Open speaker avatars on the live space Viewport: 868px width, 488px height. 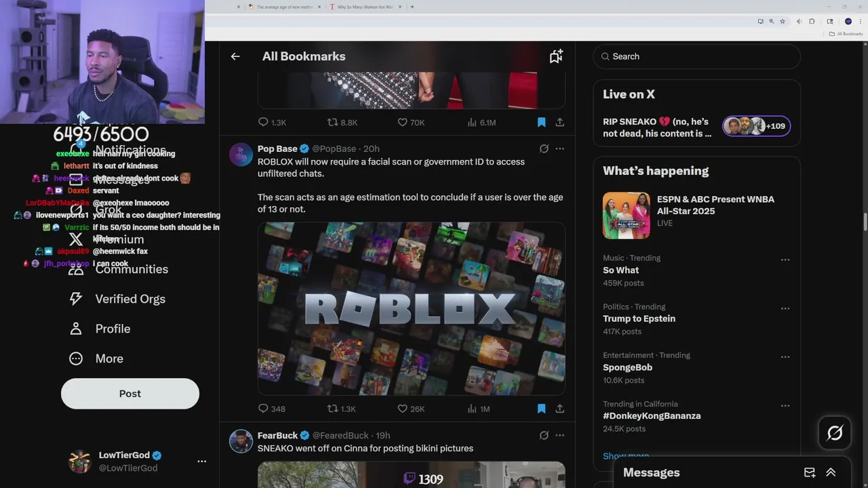756,126
